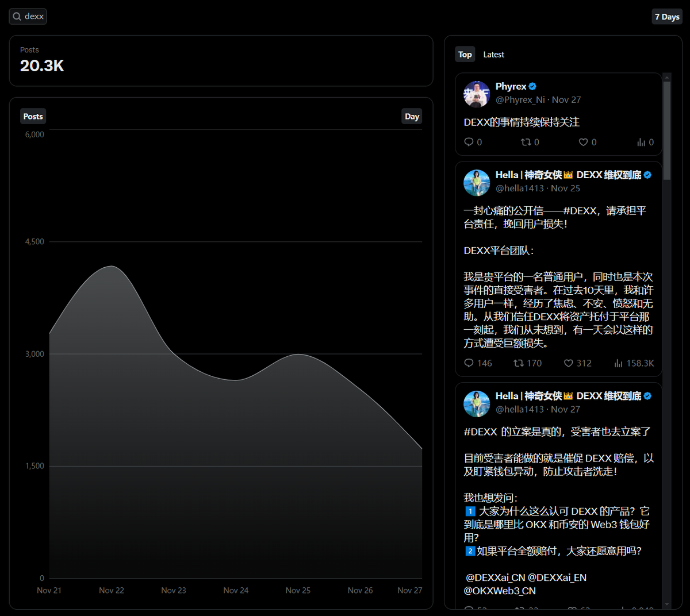Switch to the Top tab
690x616 pixels.
[465, 55]
